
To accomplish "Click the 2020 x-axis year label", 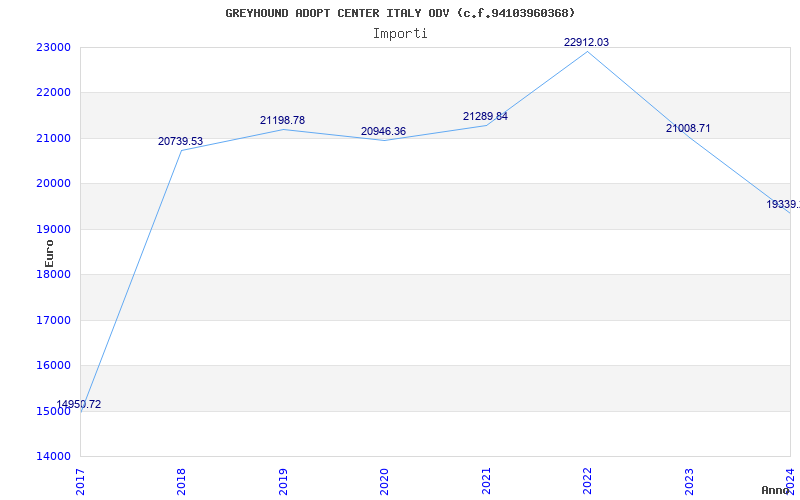I will coord(384,481).
